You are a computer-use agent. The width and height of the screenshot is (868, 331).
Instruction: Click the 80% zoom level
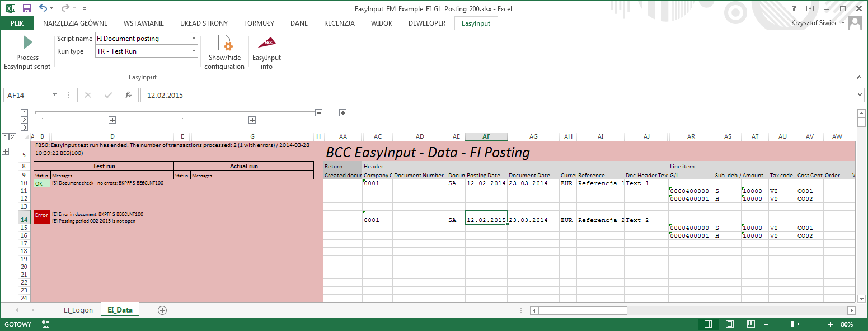point(847,324)
